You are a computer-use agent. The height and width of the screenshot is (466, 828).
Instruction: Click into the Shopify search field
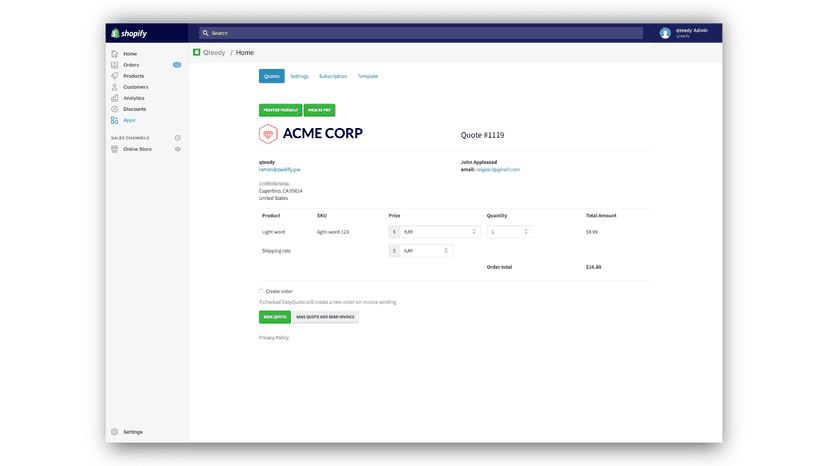421,33
